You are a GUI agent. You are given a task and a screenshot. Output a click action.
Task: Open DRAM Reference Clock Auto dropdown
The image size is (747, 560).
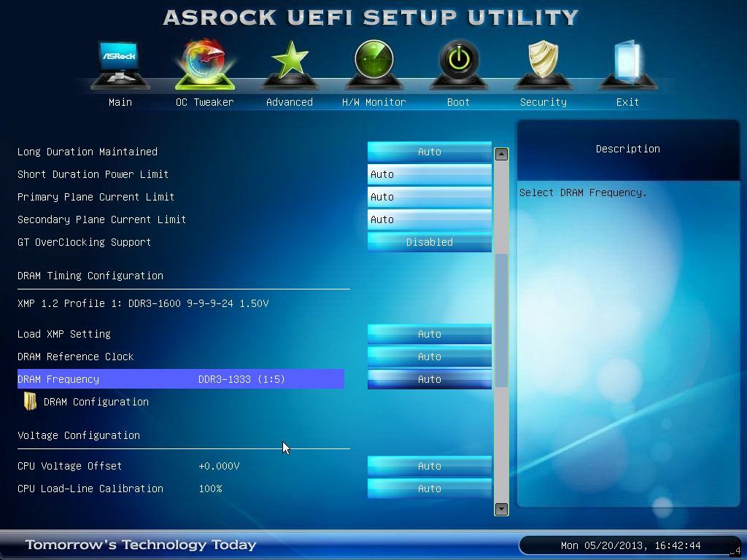(x=429, y=356)
